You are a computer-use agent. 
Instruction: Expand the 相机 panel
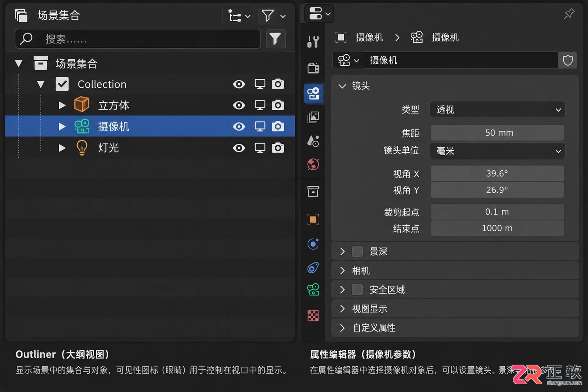[343, 270]
